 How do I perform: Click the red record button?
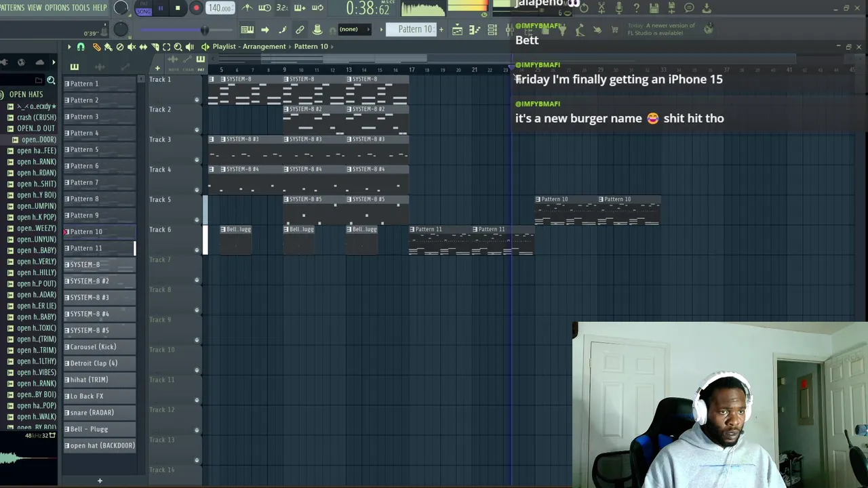196,8
